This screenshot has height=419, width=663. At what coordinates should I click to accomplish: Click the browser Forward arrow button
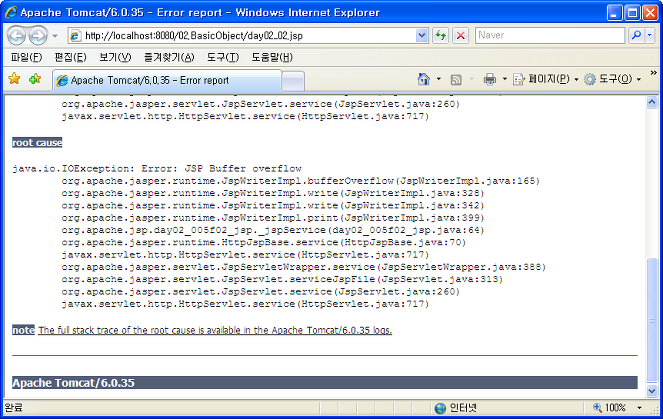tap(38, 36)
